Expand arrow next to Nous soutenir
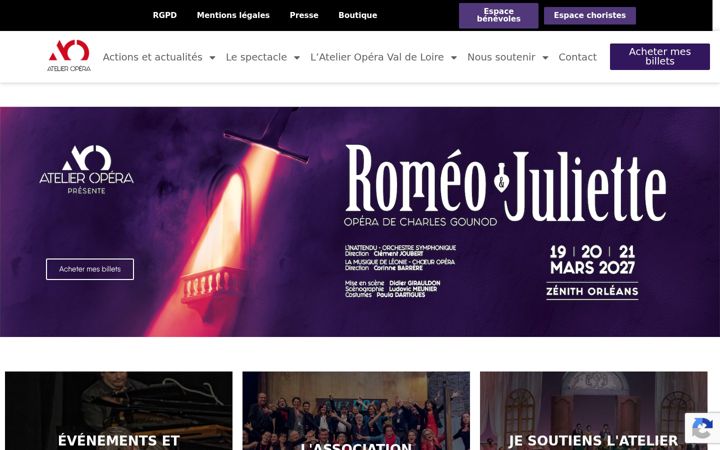 545,58
